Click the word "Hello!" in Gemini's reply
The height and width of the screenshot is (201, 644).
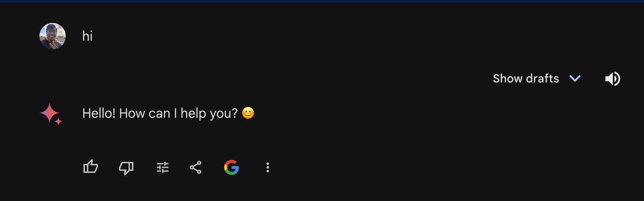pyautogui.click(x=99, y=113)
